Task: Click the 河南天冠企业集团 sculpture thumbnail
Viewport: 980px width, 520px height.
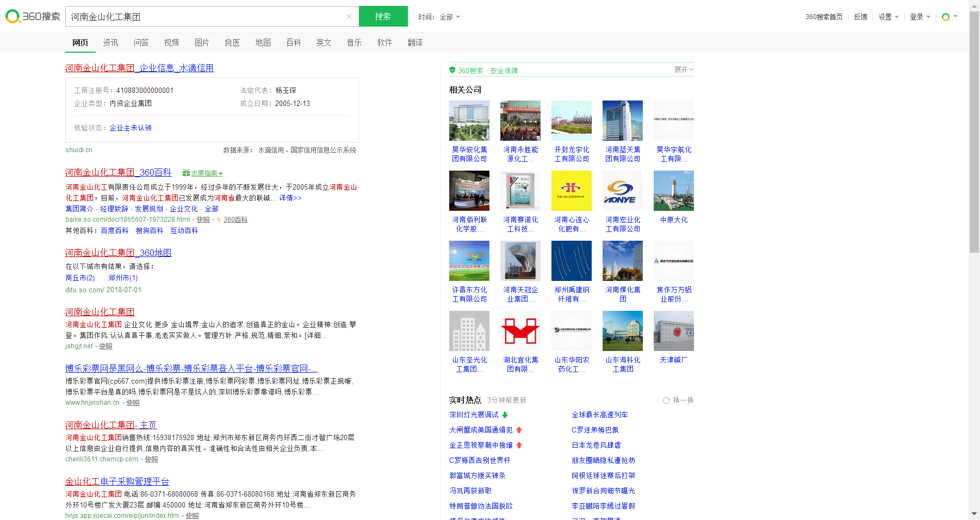Action: click(x=520, y=261)
